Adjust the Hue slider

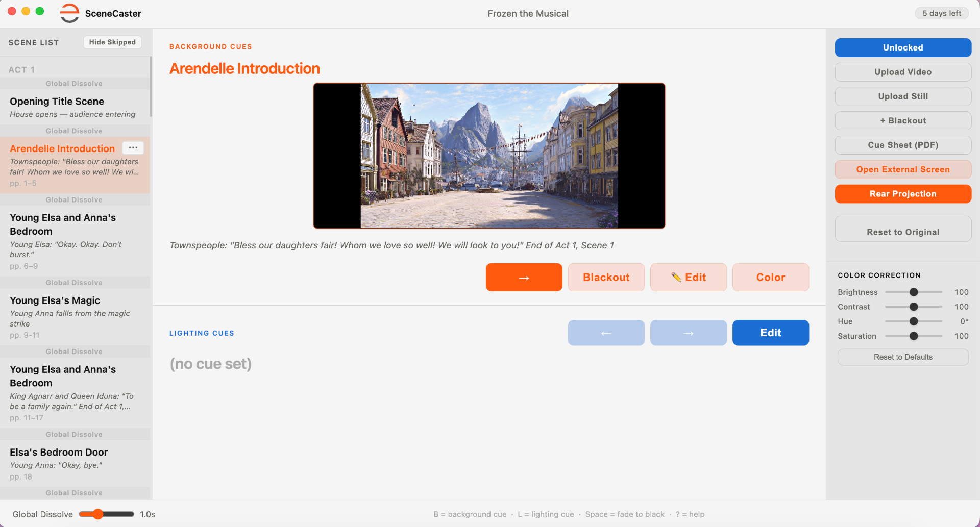914,321
